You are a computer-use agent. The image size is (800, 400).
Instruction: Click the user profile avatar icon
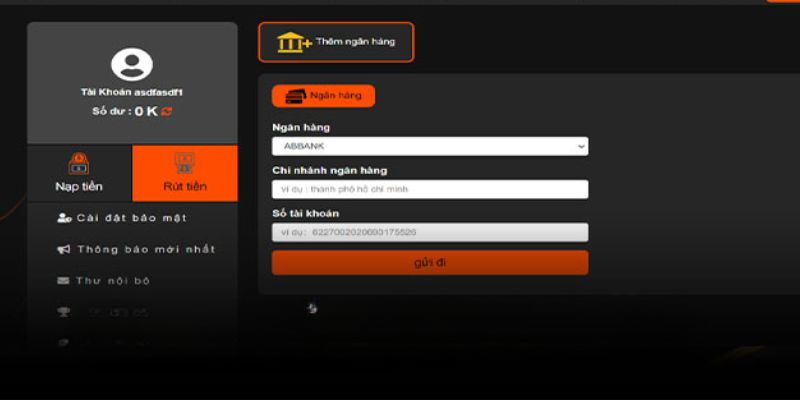coord(132,65)
